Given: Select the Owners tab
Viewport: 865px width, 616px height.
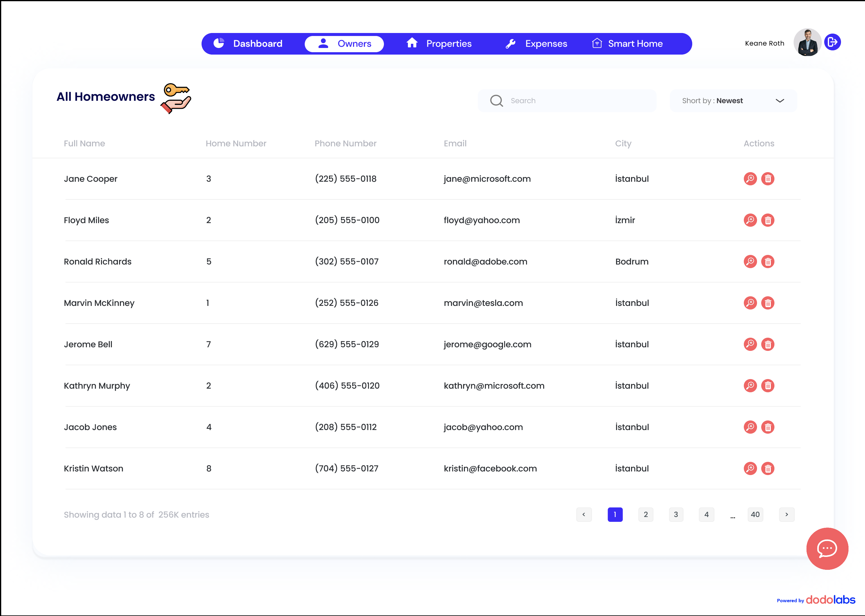Looking at the screenshot, I should pyautogui.click(x=344, y=43).
